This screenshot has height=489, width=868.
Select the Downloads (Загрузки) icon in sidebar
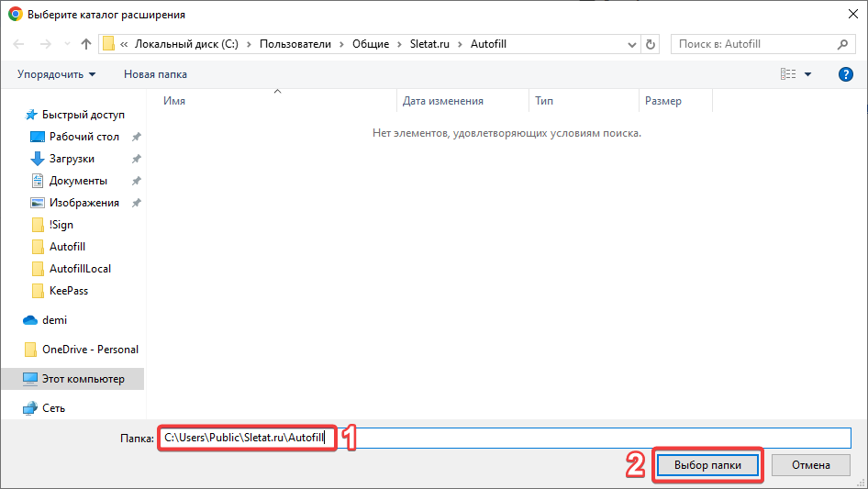[38, 159]
